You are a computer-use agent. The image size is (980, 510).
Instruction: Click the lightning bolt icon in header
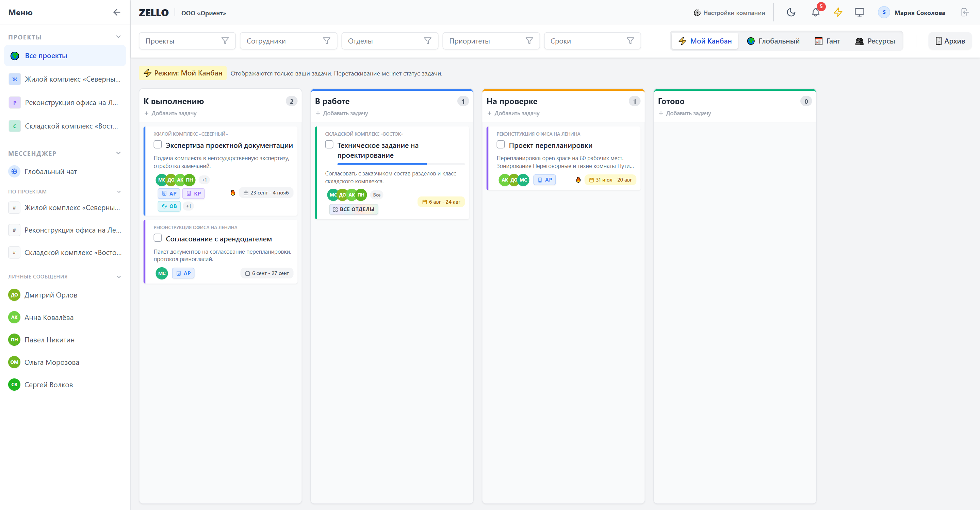click(x=838, y=13)
